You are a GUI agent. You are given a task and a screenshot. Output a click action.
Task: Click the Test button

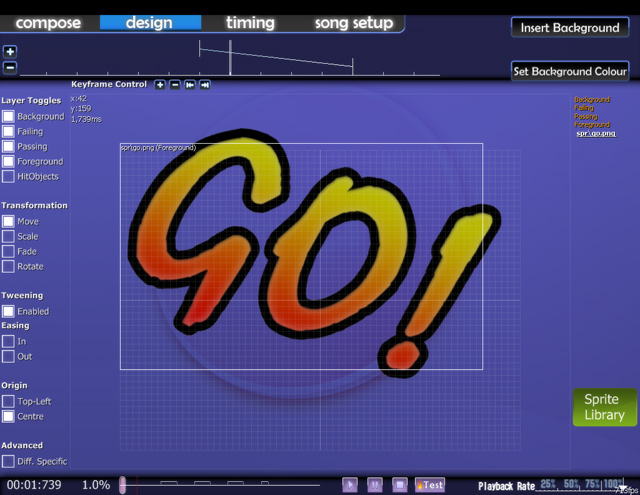point(429,485)
